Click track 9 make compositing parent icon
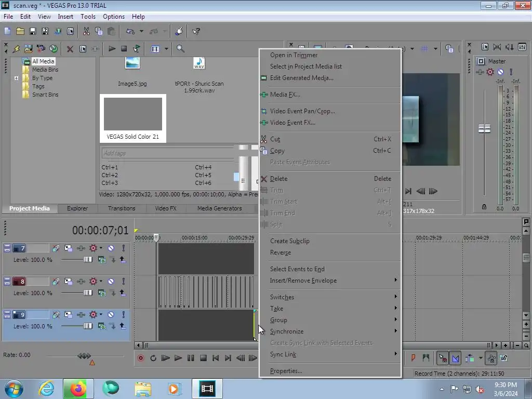This screenshot has width=532, height=399. pos(123,326)
